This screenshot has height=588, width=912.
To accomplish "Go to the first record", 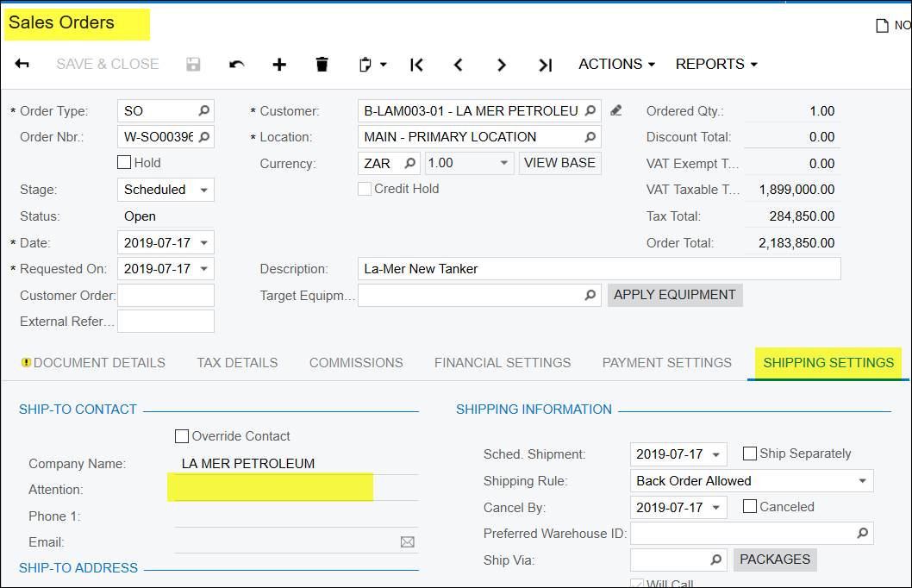I will (x=417, y=65).
